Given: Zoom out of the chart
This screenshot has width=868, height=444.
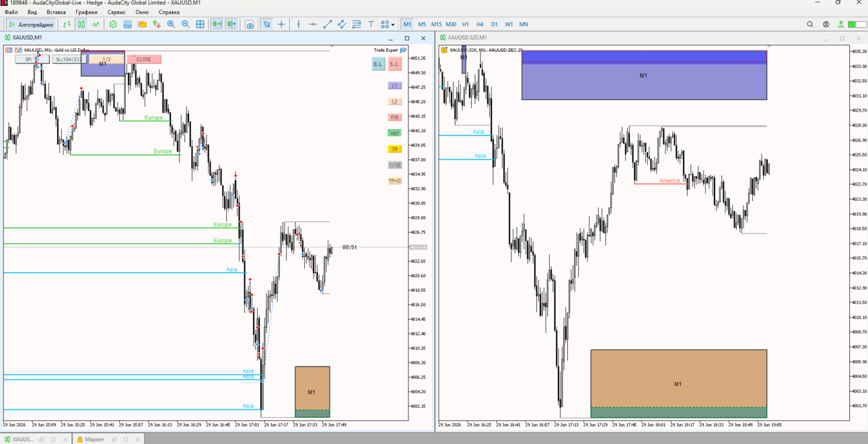Looking at the screenshot, I should pos(186,24).
